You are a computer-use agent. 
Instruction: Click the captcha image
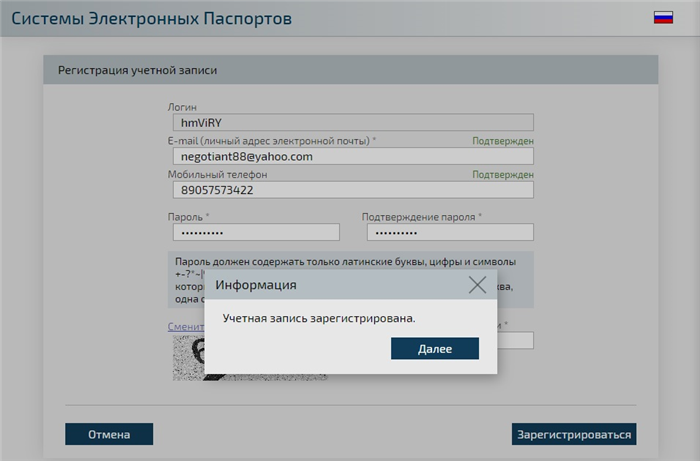[188, 358]
